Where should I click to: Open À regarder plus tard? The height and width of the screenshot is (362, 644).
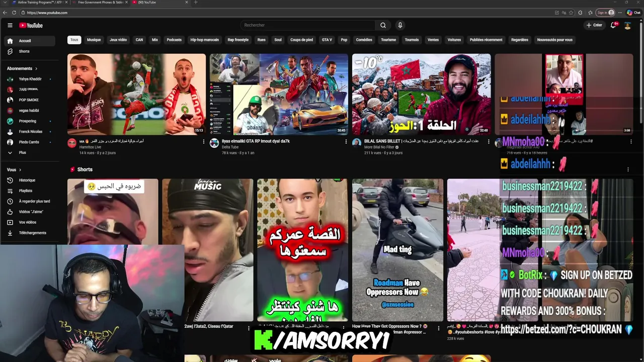pyautogui.click(x=30, y=201)
